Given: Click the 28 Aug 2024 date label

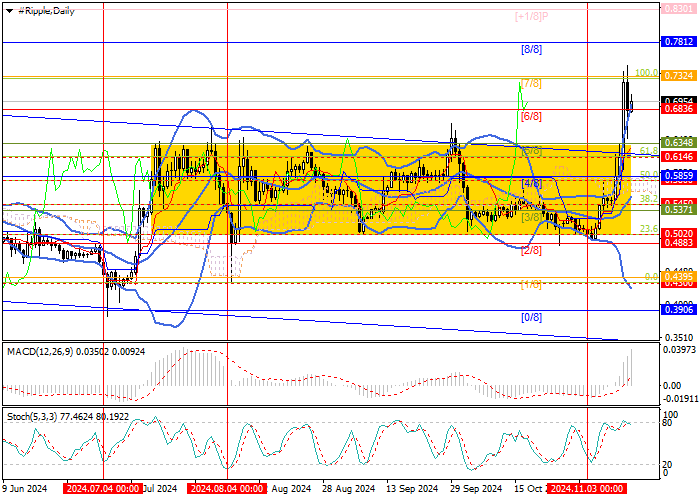Looking at the screenshot, I should (349, 488).
